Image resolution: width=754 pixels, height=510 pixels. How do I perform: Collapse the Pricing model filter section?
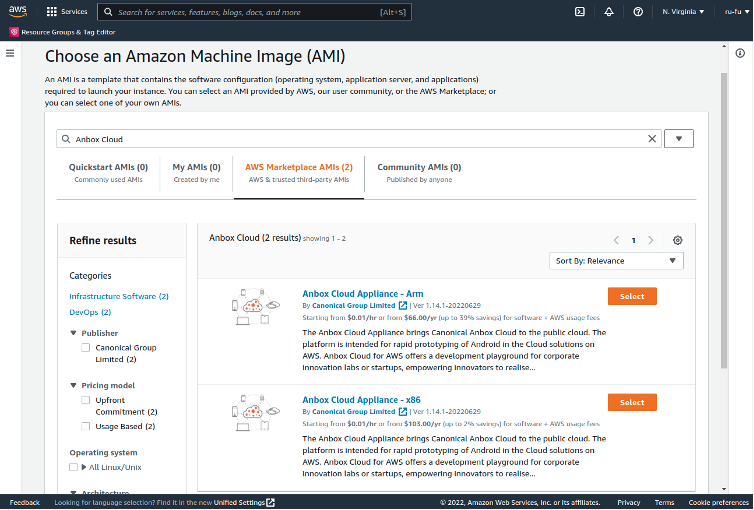[73, 386]
